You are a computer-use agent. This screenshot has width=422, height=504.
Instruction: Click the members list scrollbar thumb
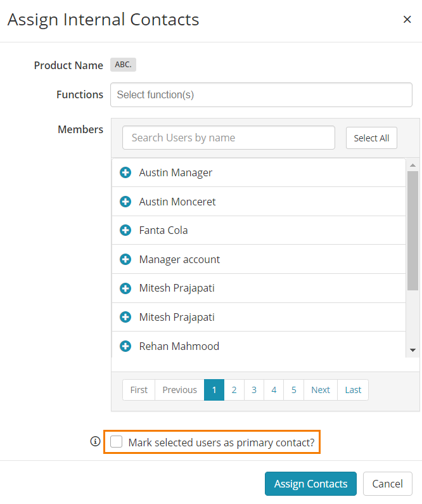(x=412, y=231)
